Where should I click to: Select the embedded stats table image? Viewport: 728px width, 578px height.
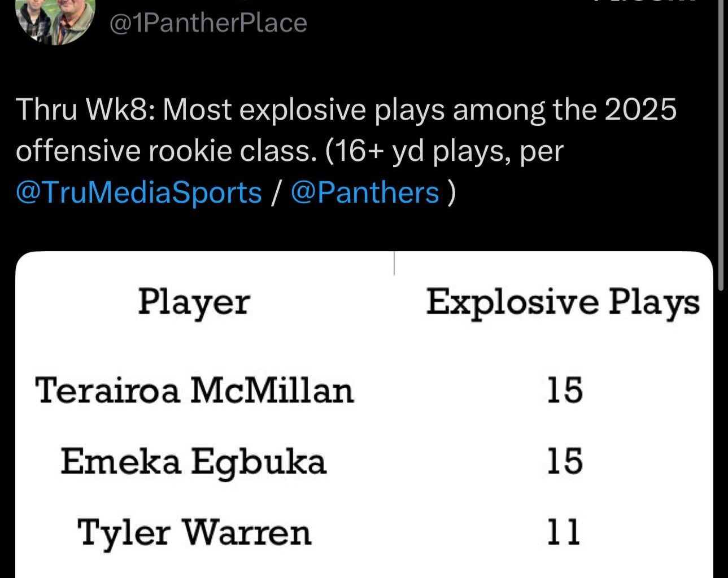pos(364,412)
